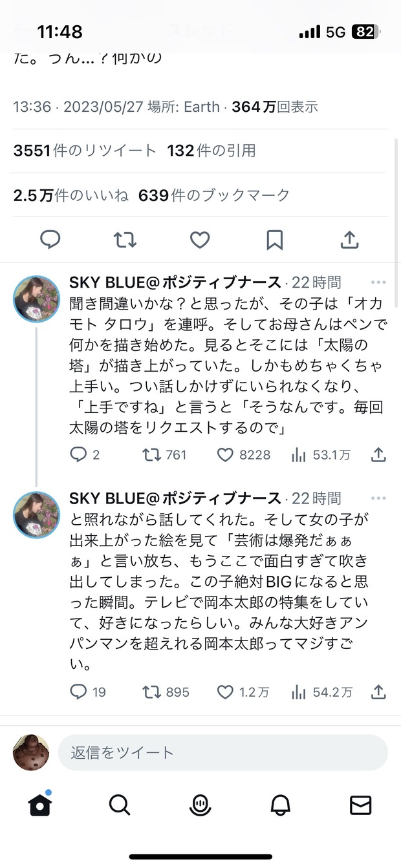Image resolution: width=401 pixels, height=868 pixels.
Task: View analytics showing 54.2万 impressions
Action: pyautogui.click(x=321, y=692)
